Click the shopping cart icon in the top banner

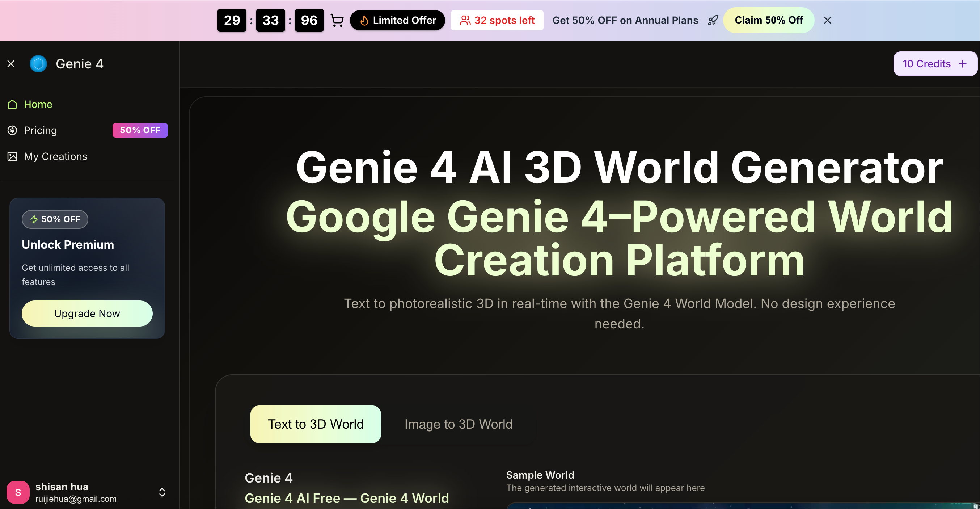tap(337, 20)
